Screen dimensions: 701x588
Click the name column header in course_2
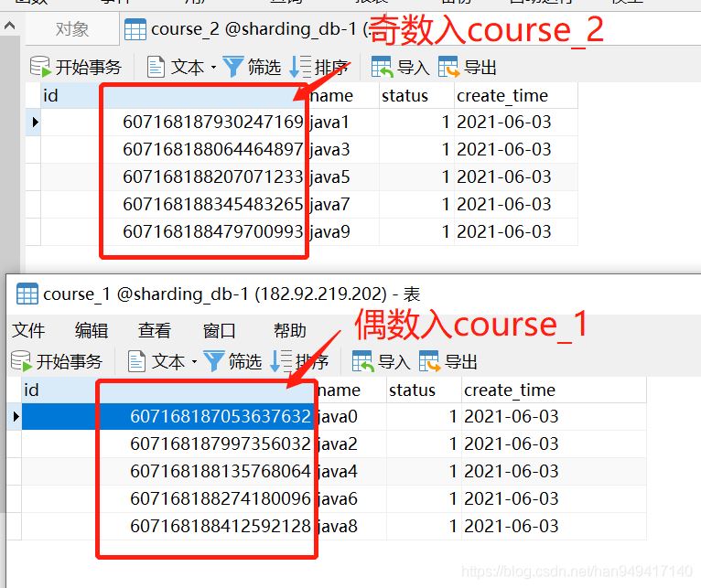343,95
